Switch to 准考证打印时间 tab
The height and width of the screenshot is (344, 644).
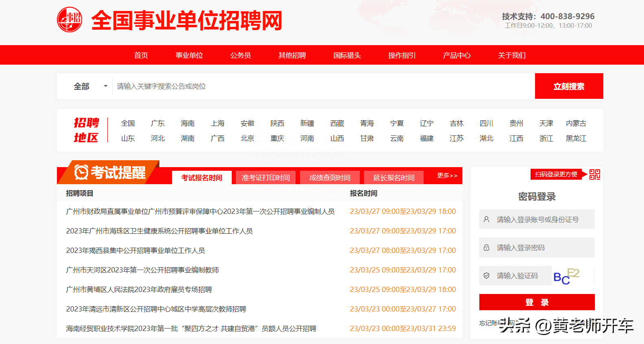[265, 178]
